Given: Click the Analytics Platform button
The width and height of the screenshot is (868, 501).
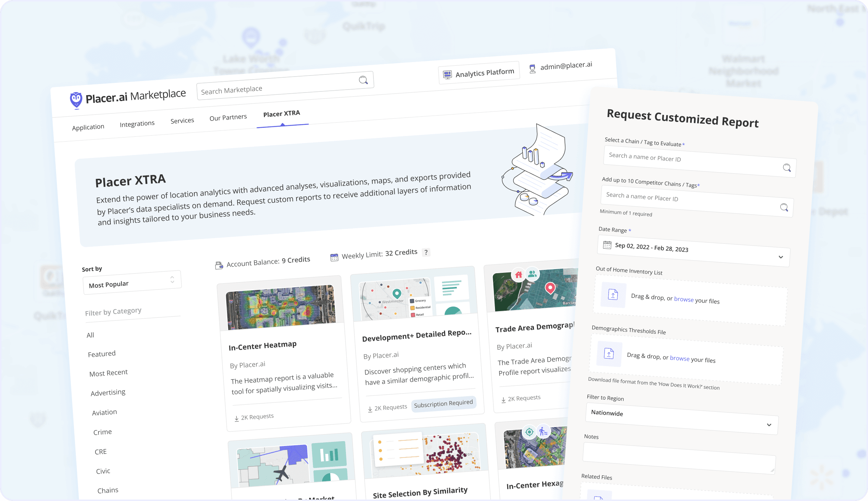Looking at the screenshot, I should tap(479, 73).
